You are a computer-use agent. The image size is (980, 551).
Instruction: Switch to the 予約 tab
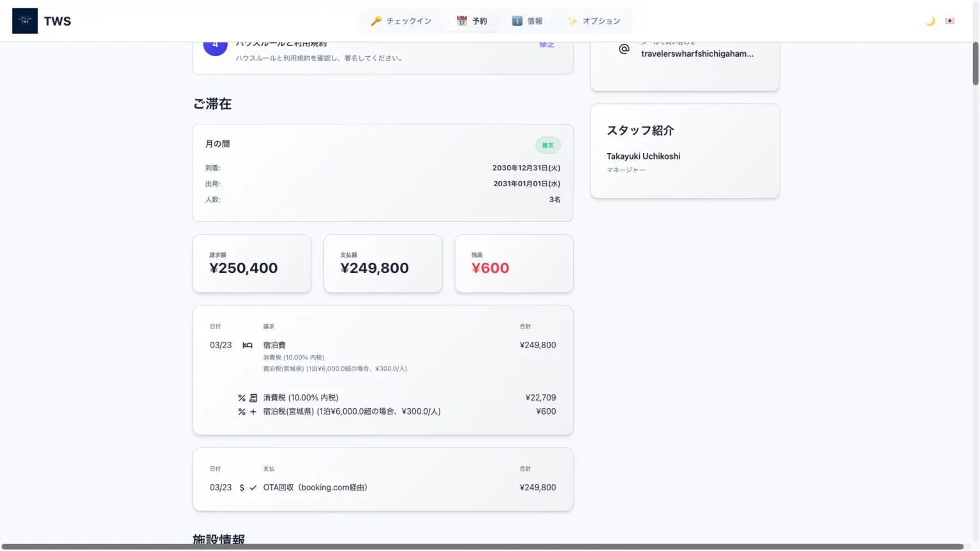click(x=471, y=21)
